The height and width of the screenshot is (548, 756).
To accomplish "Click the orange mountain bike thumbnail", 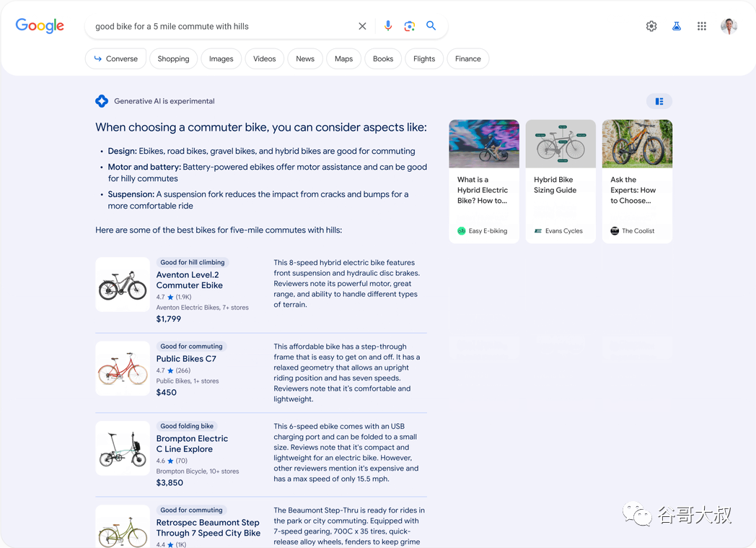I will 637,144.
